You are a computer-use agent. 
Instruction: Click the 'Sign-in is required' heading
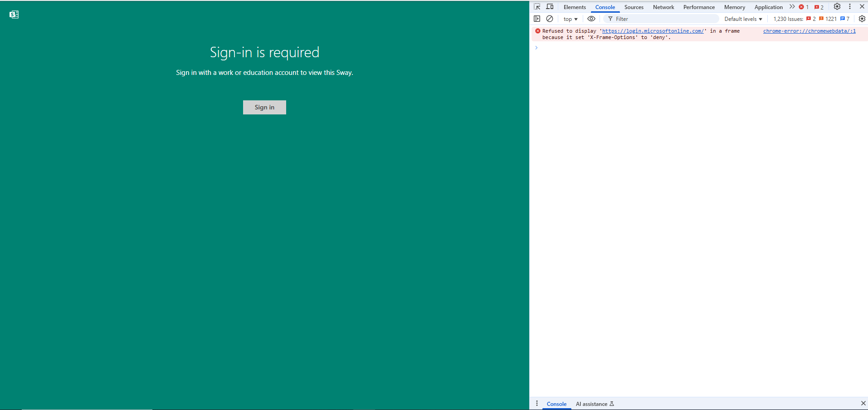pos(264,52)
